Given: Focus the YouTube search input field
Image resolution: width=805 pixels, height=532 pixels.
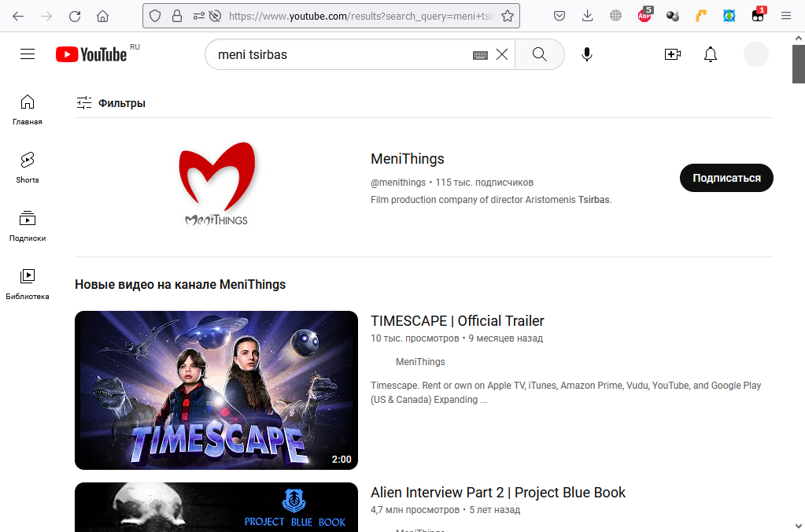Looking at the screenshot, I should [343, 54].
